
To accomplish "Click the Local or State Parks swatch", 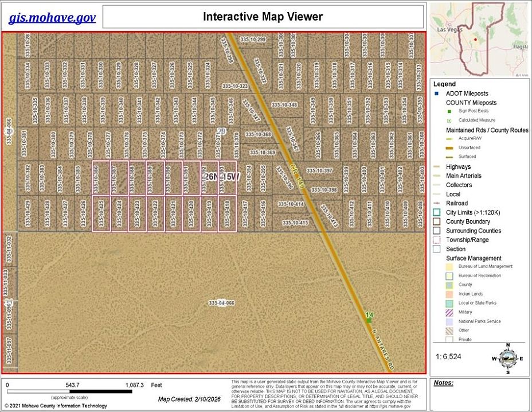I will 450,303.
